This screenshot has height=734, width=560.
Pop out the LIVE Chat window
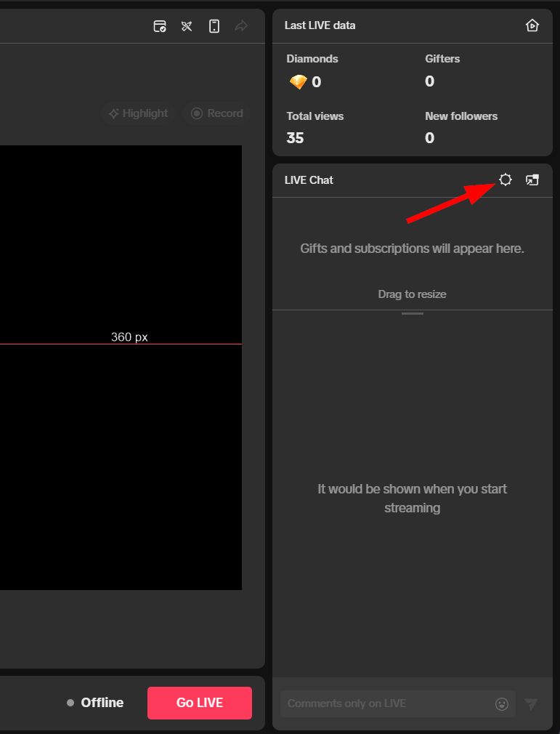532,180
